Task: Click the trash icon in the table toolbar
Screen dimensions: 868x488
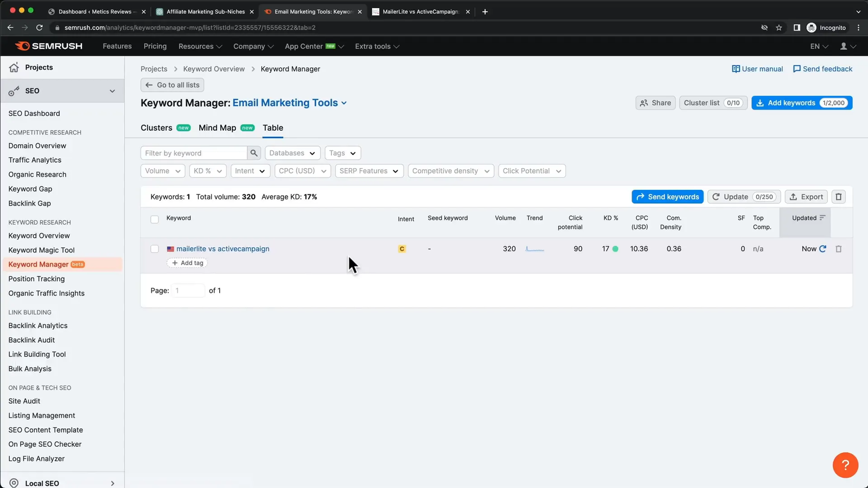Action: 839,197
